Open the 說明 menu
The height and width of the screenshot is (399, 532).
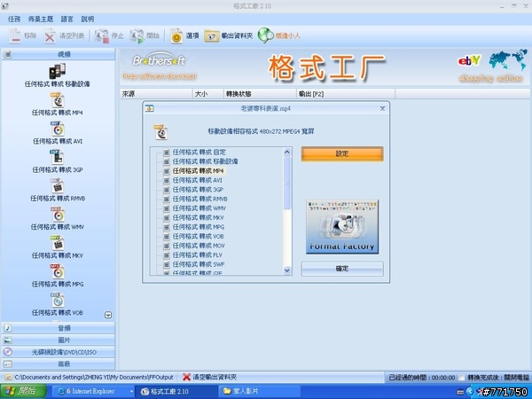point(88,19)
